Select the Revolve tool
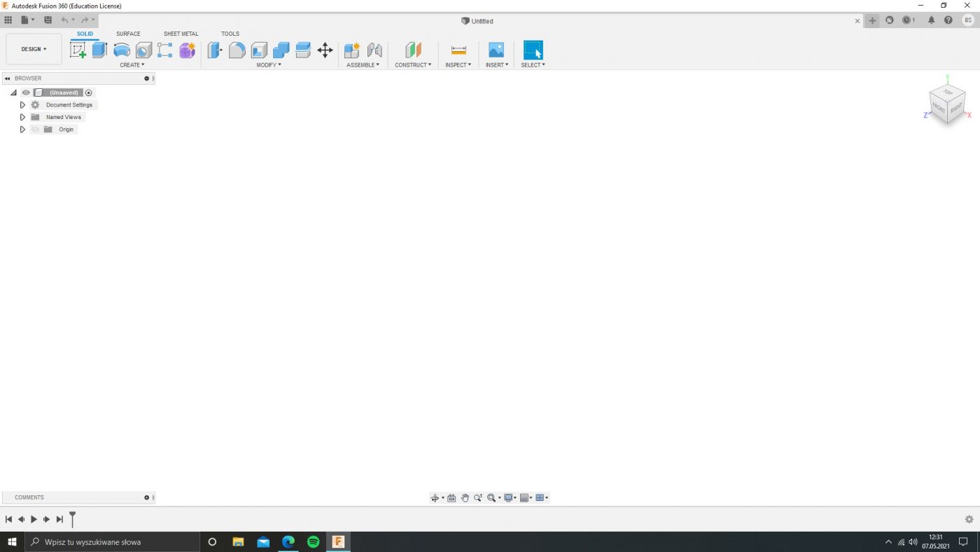The width and height of the screenshot is (980, 552). (x=122, y=50)
